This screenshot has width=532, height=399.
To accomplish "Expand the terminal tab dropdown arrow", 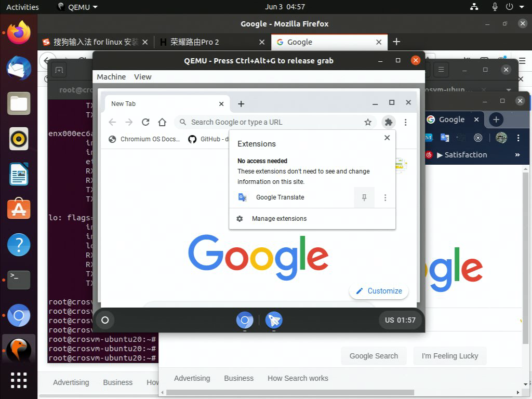I will [508, 90].
